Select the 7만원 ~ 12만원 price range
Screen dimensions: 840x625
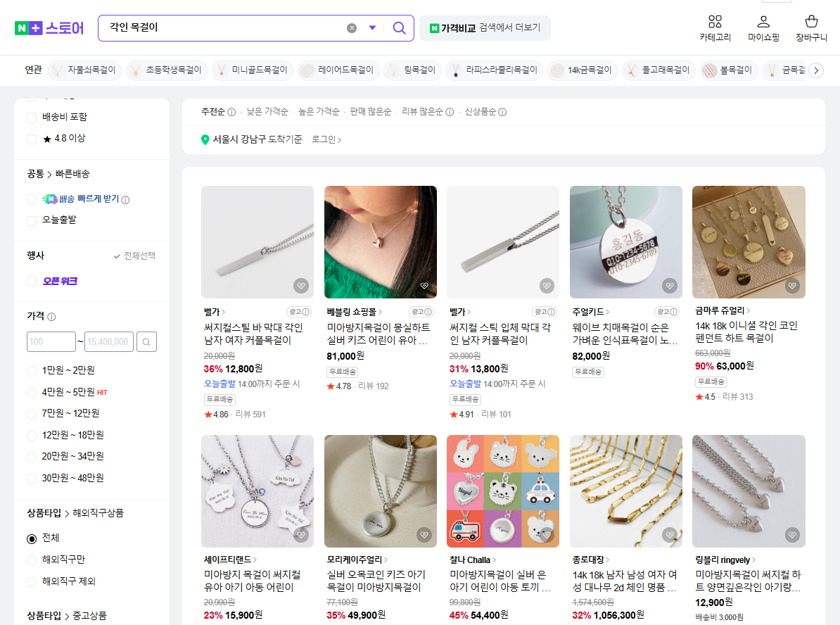coord(32,414)
